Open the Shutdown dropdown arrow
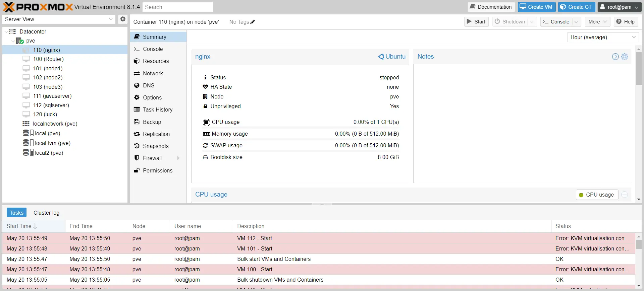This screenshot has width=644, height=291. coord(532,22)
